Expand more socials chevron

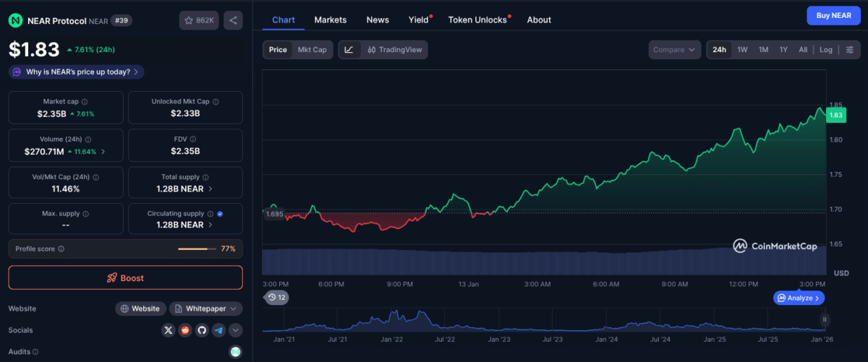(235, 330)
